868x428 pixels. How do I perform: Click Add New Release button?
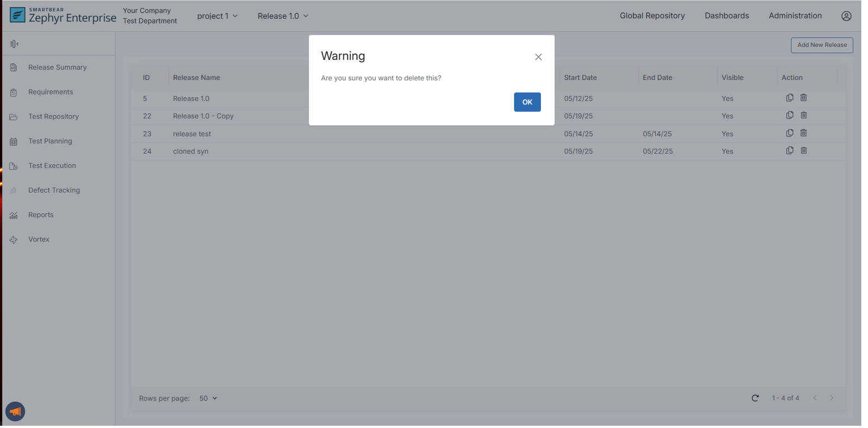pos(821,45)
